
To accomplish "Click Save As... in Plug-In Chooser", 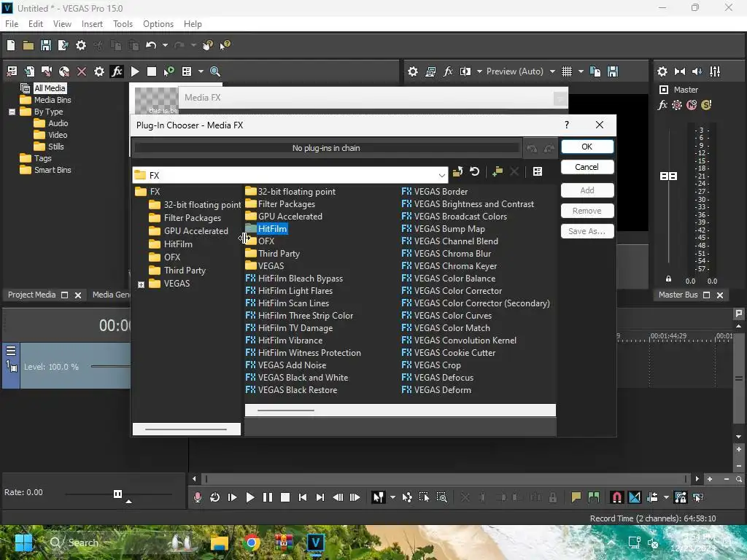I will point(587,231).
